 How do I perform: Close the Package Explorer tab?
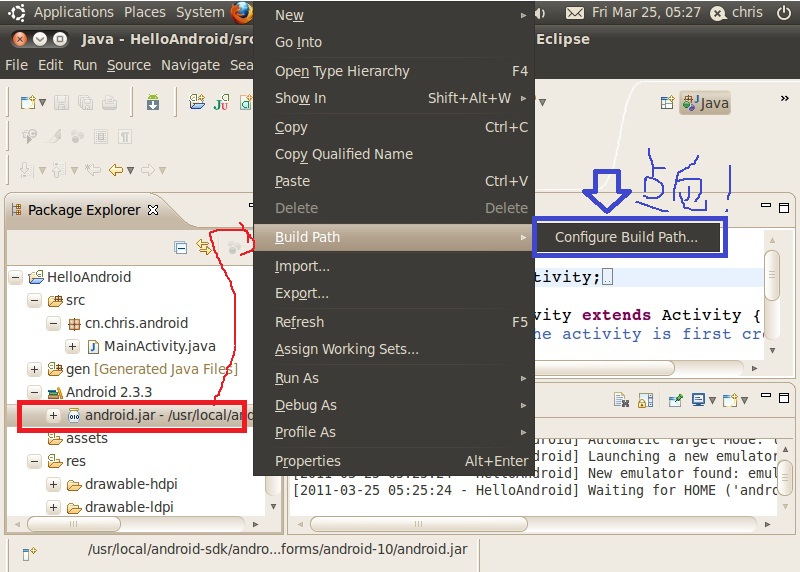[x=153, y=210]
